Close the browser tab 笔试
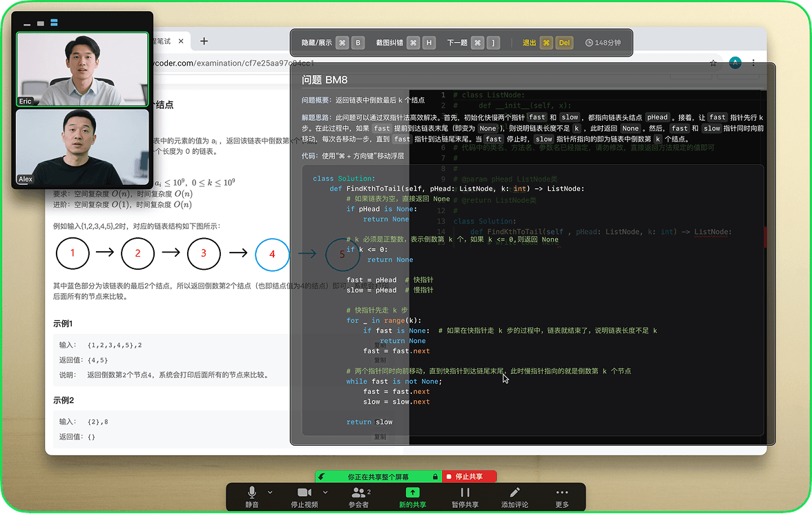Viewport: 812px width, 514px height. (x=181, y=41)
